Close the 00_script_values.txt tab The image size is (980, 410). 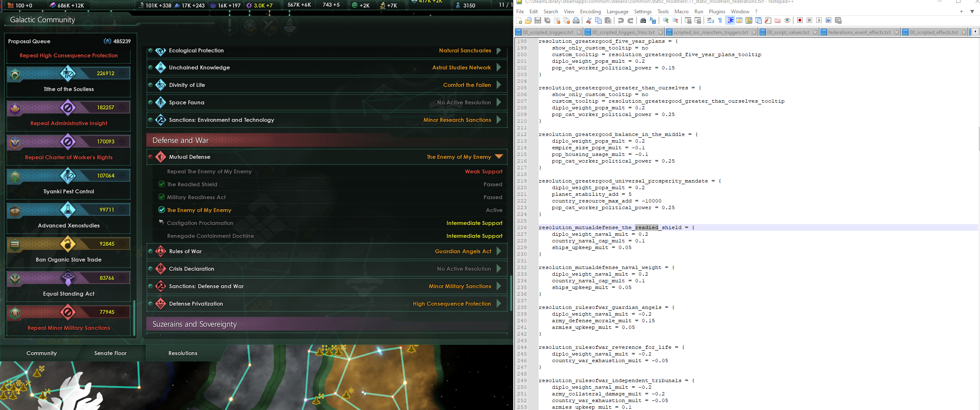click(x=815, y=32)
